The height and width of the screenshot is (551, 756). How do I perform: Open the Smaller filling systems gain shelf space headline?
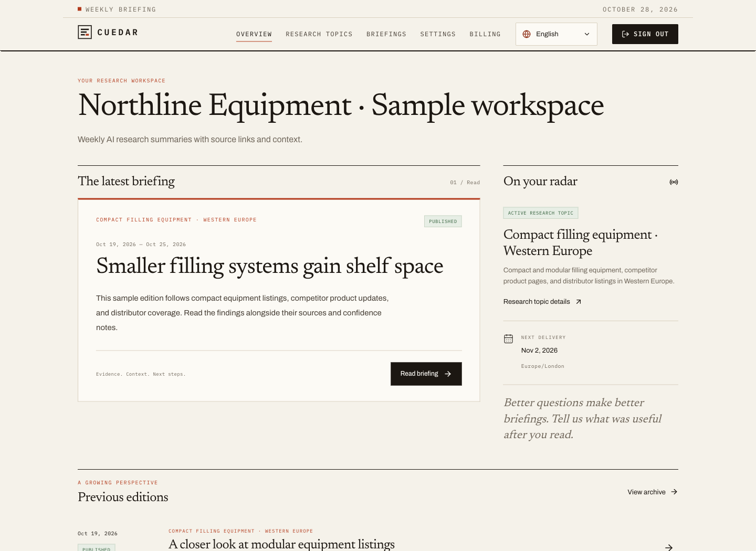[270, 266]
